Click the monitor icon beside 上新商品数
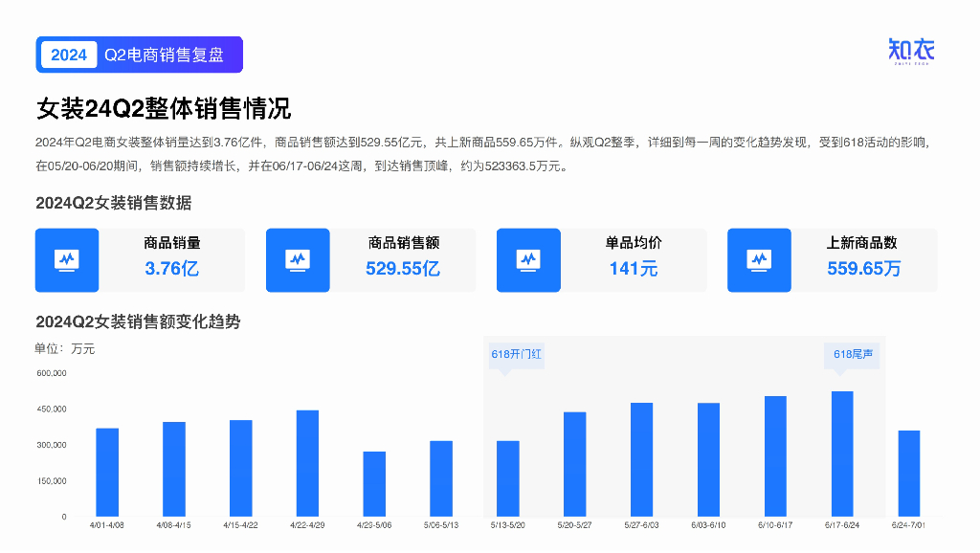This screenshot has height=553, width=980. [x=759, y=259]
